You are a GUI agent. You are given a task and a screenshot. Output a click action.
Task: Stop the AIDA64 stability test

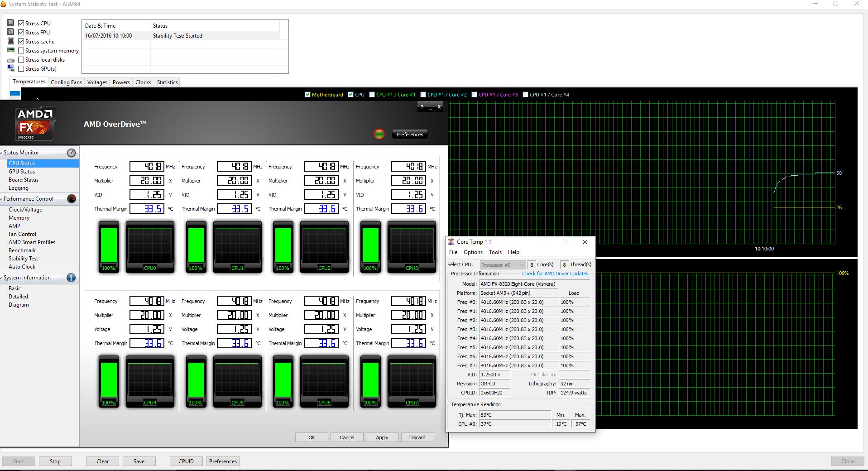(x=55, y=461)
